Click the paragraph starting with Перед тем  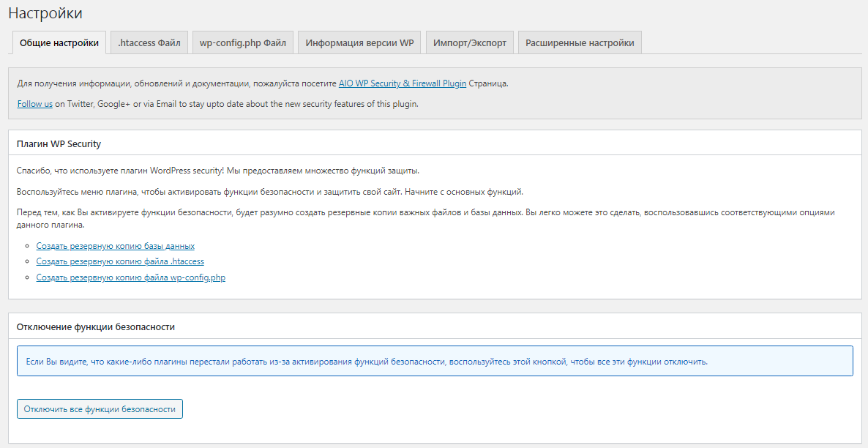(424, 213)
